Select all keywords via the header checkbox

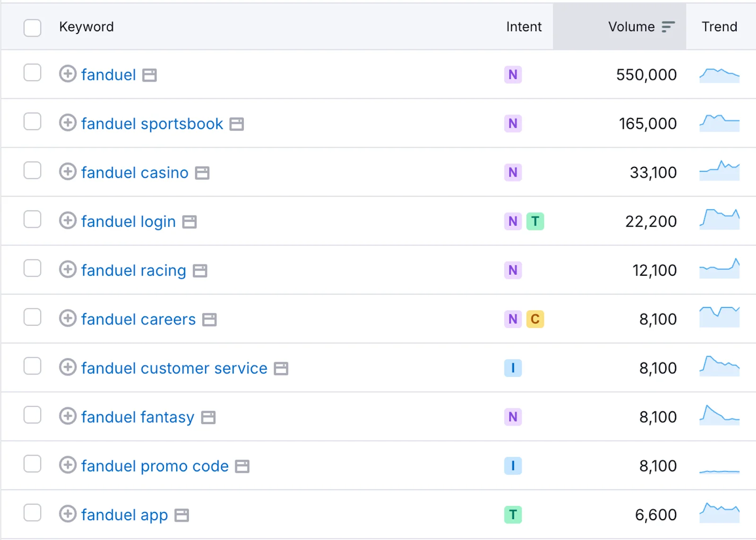(x=32, y=28)
